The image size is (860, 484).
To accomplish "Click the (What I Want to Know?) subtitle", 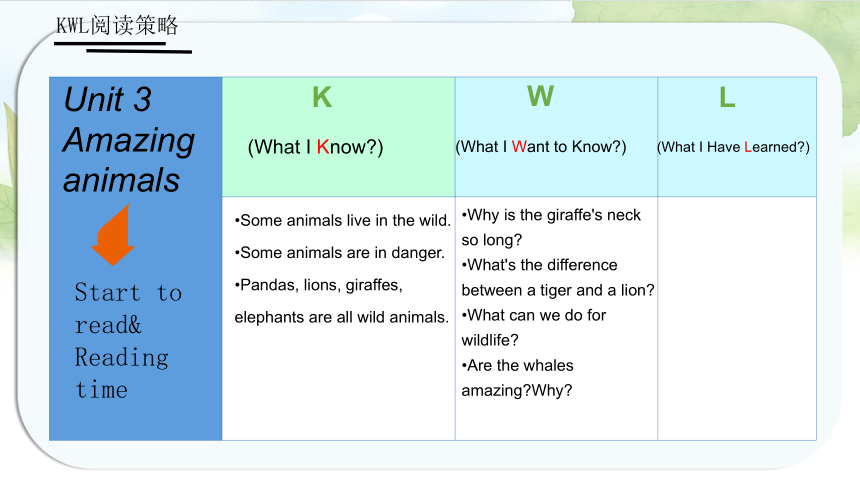I will pyautogui.click(x=541, y=147).
